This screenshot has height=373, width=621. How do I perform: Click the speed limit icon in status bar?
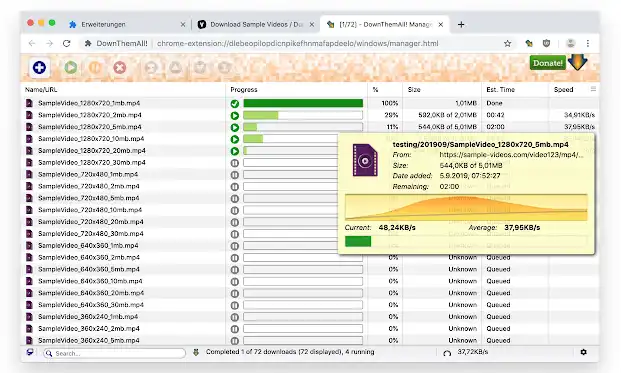[x=447, y=353]
